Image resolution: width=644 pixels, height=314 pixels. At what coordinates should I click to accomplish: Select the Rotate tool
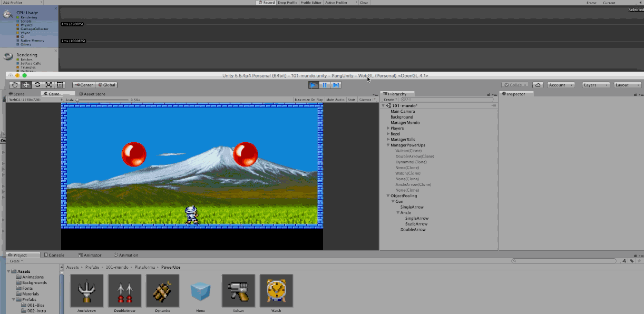coord(37,85)
